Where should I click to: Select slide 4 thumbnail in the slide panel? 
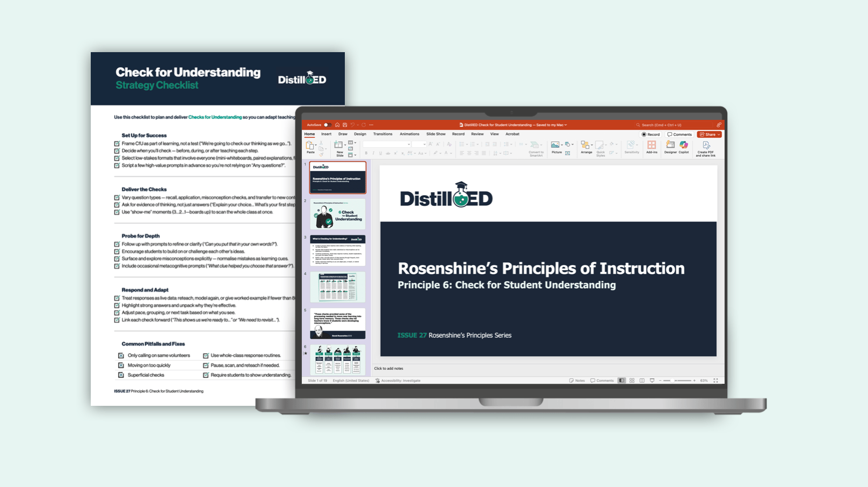[337, 287]
